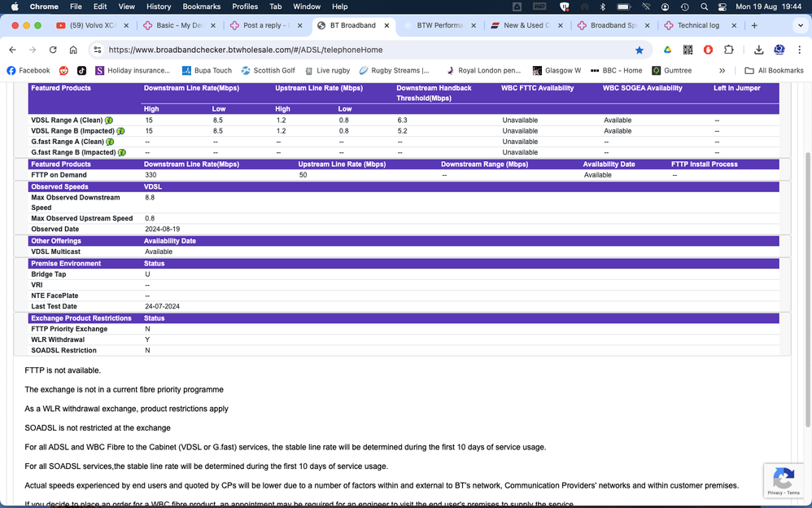Switch to the Technical log tab

pyautogui.click(x=697, y=25)
